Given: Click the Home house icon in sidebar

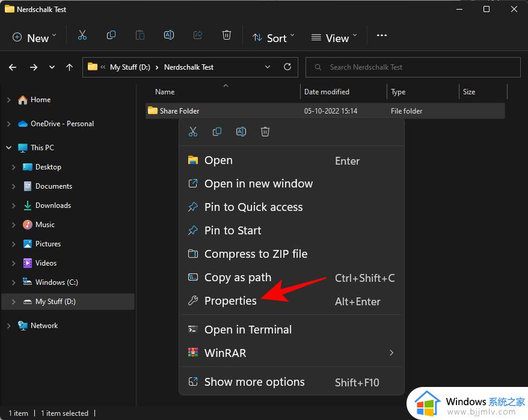Looking at the screenshot, I should 23,100.
